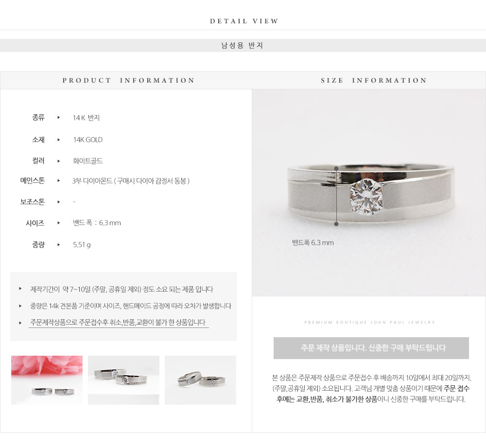Click the 남성용 반지 banner
The height and width of the screenshot is (448, 486).
point(243,46)
